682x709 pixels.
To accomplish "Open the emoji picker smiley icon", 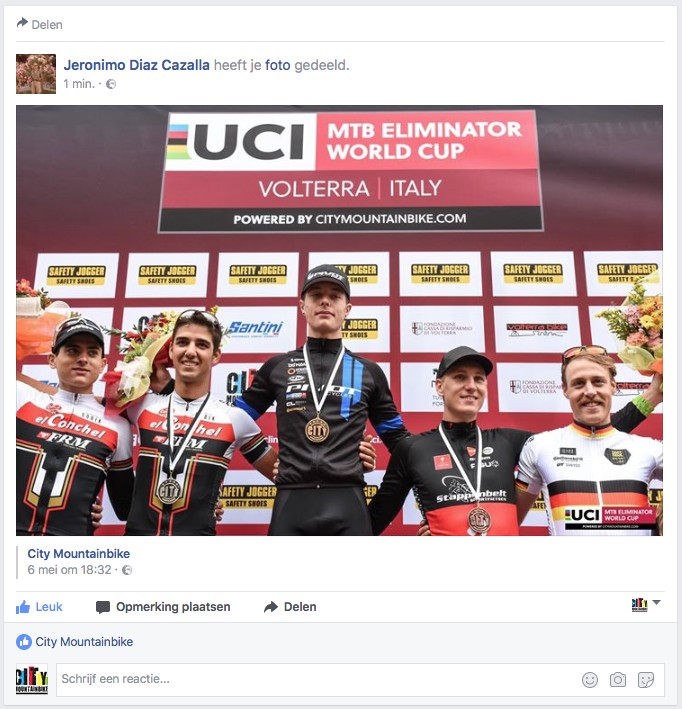I will (x=590, y=680).
